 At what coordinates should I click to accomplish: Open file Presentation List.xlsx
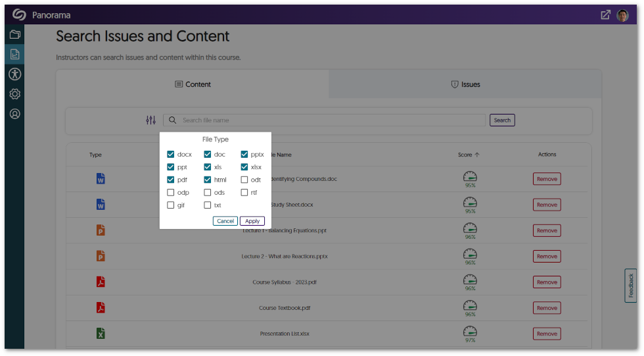(285, 334)
